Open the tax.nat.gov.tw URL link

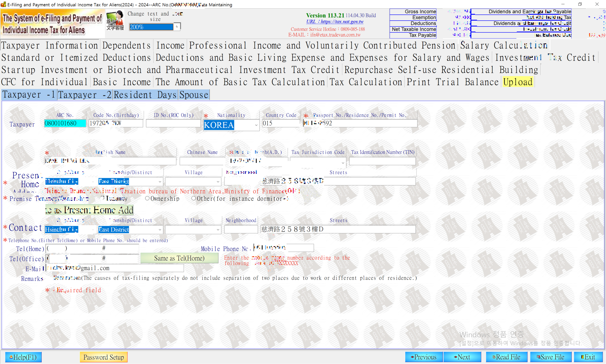coord(335,22)
